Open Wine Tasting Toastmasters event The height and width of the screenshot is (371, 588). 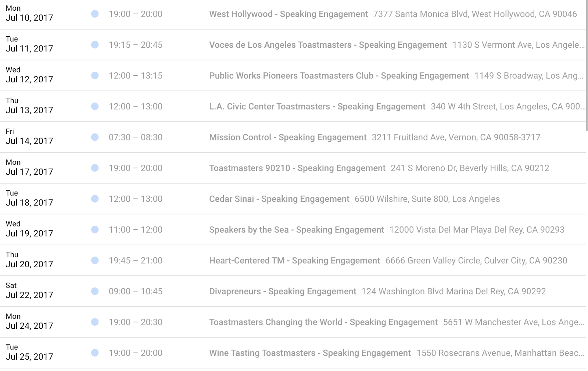pos(310,353)
